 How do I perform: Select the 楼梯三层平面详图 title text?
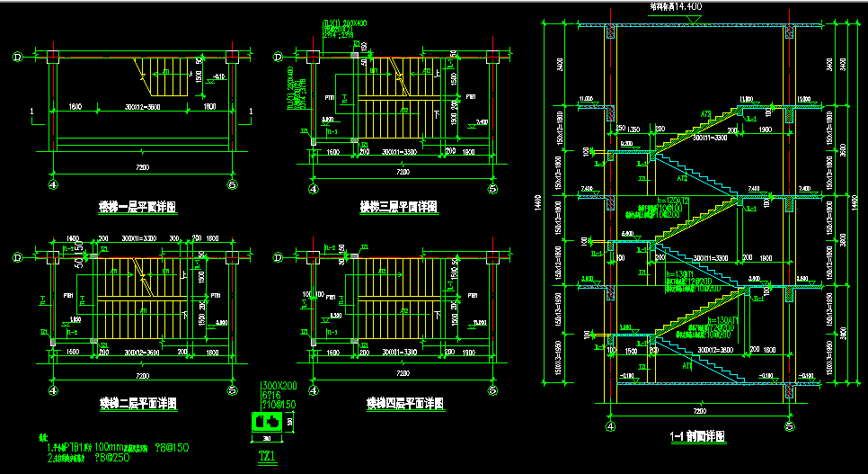click(398, 208)
